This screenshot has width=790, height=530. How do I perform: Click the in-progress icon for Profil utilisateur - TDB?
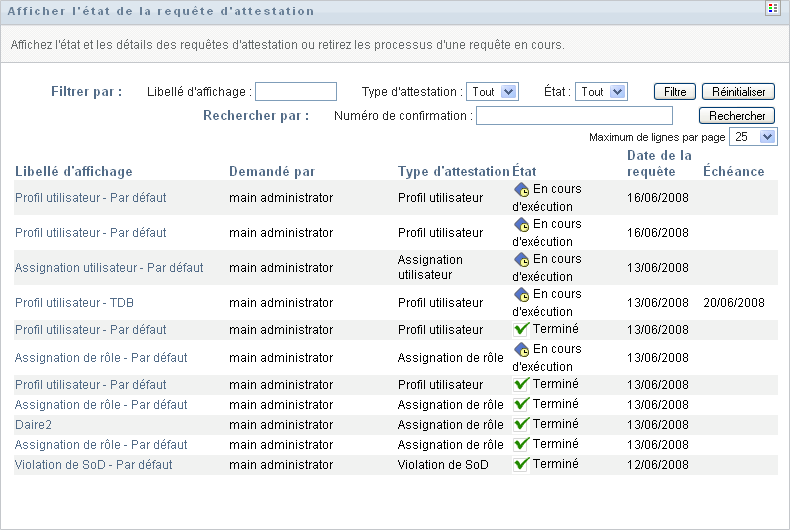pos(521,295)
